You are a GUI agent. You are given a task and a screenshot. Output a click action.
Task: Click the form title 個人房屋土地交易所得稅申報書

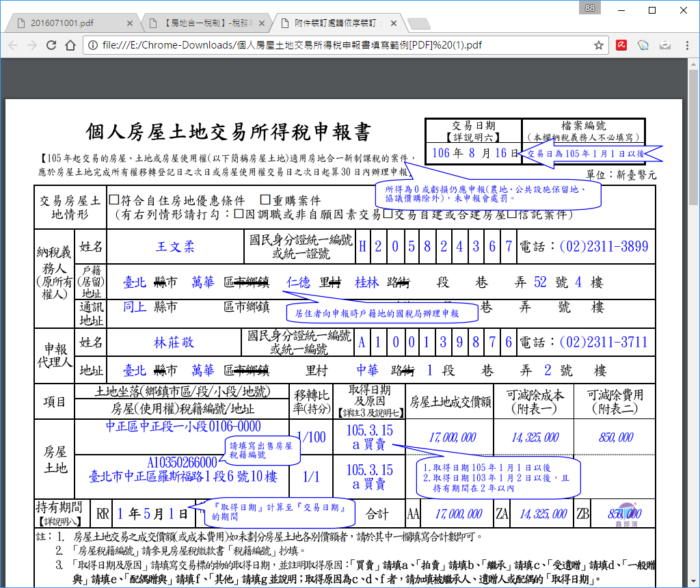click(228, 132)
